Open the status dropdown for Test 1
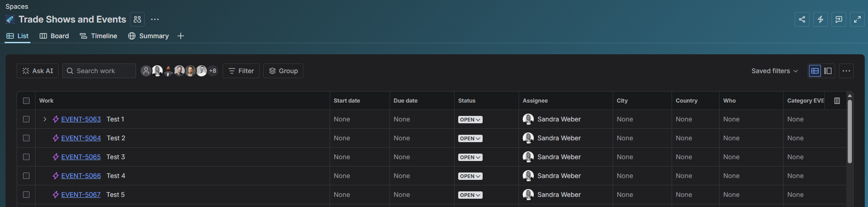The width and height of the screenshot is (868, 207). pos(470,120)
